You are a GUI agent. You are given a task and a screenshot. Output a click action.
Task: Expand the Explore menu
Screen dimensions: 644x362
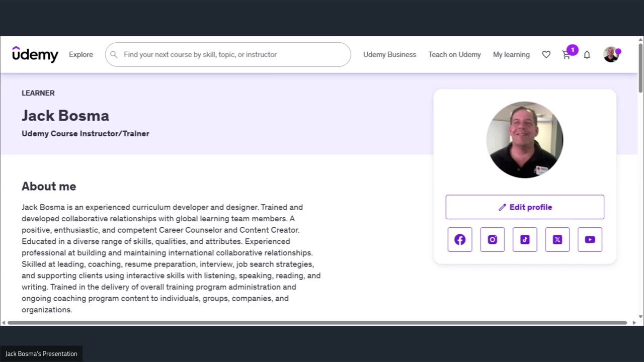(x=81, y=54)
